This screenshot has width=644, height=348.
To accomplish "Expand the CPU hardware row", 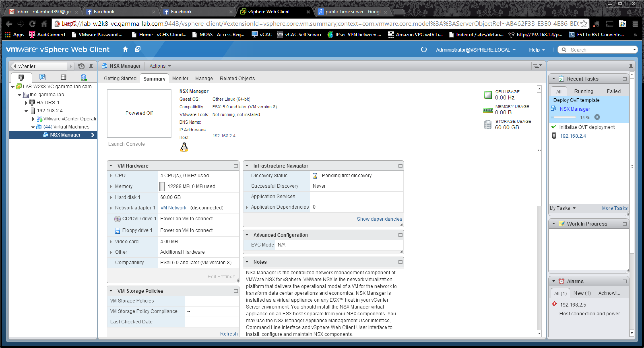I will point(111,176).
